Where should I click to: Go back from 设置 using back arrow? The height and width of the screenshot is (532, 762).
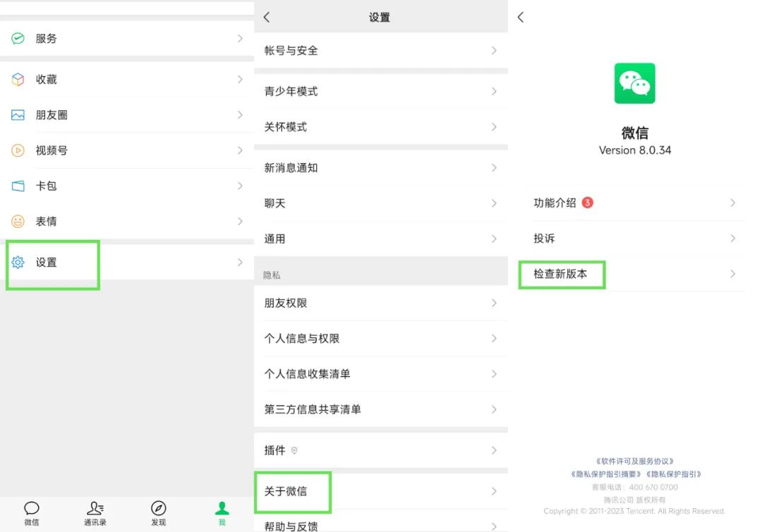[x=266, y=16]
